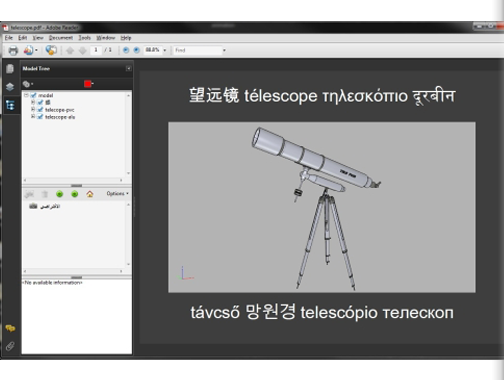Open the Pages panel in the sidebar
Screen dimensions: 504x380
[x=10, y=69]
